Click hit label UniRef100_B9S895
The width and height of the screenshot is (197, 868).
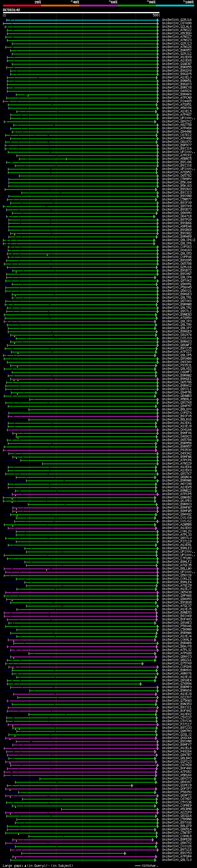pyautogui.click(x=177, y=260)
